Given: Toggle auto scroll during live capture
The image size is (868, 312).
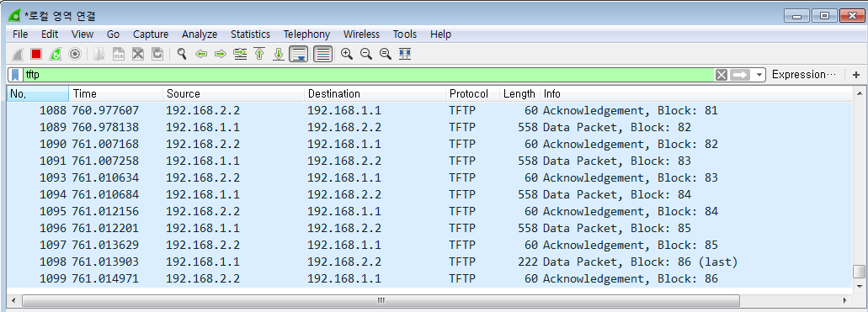Looking at the screenshot, I should [299, 54].
